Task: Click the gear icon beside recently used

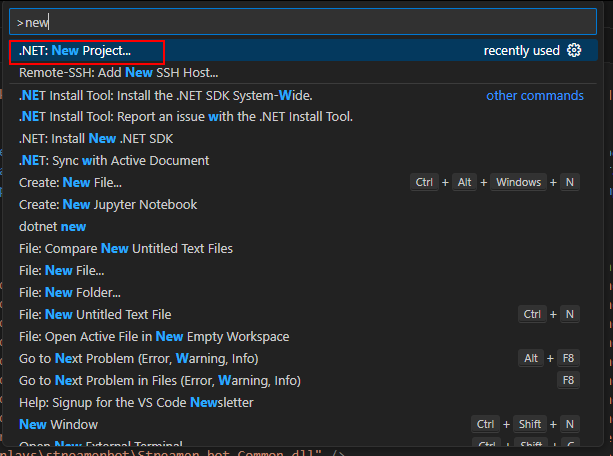Action: [574, 50]
